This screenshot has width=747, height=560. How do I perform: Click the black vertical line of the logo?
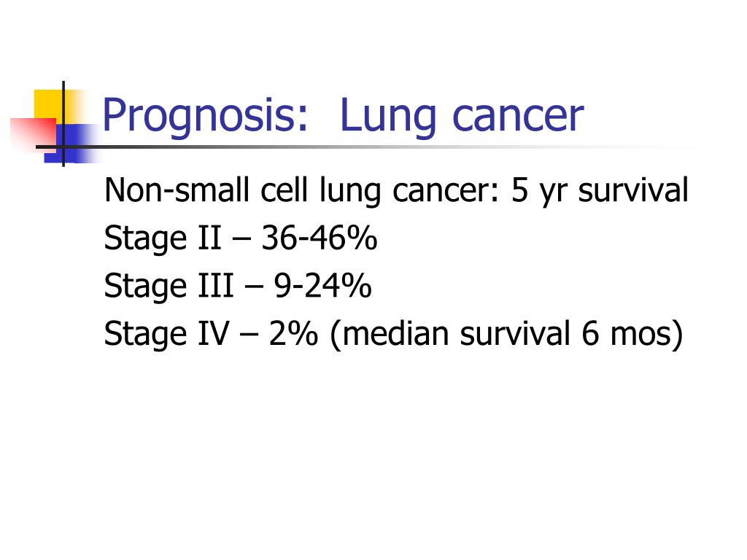point(63,124)
